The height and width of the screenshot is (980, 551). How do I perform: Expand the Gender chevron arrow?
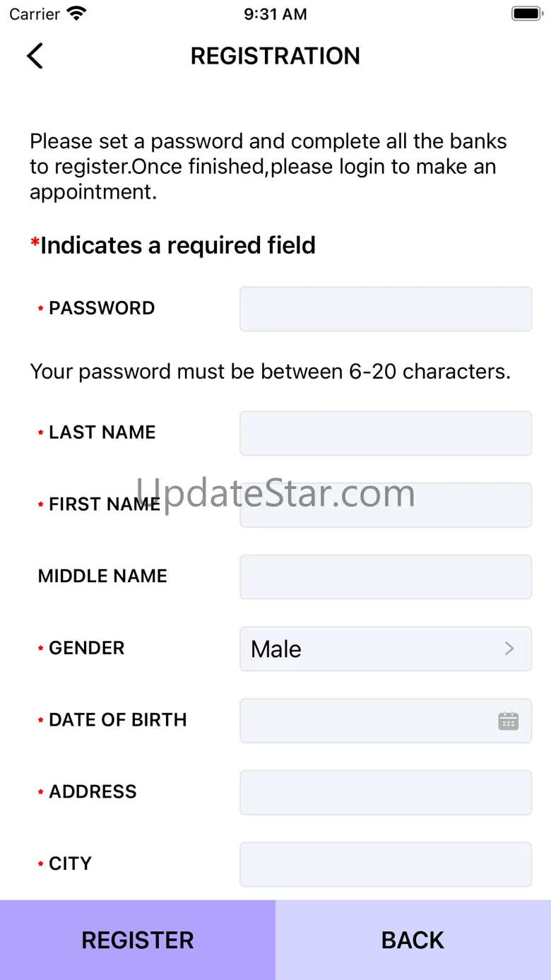click(x=509, y=649)
